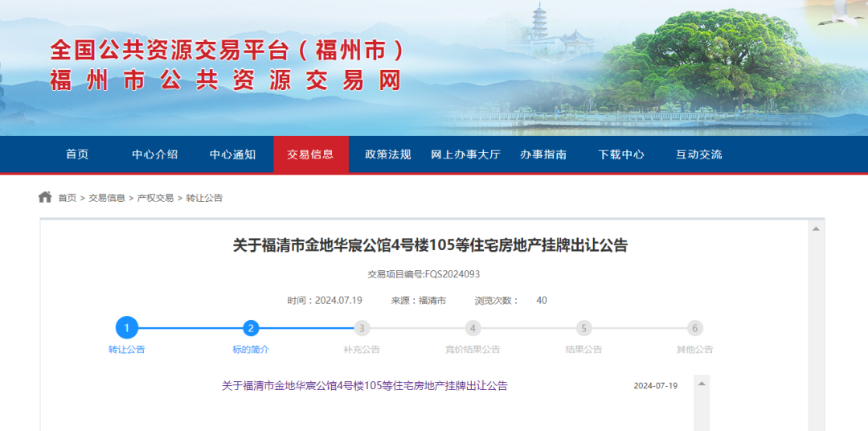This screenshot has width=868, height=431.
Task: Open 政策法规 in the navigation bar
Action: [388, 154]
